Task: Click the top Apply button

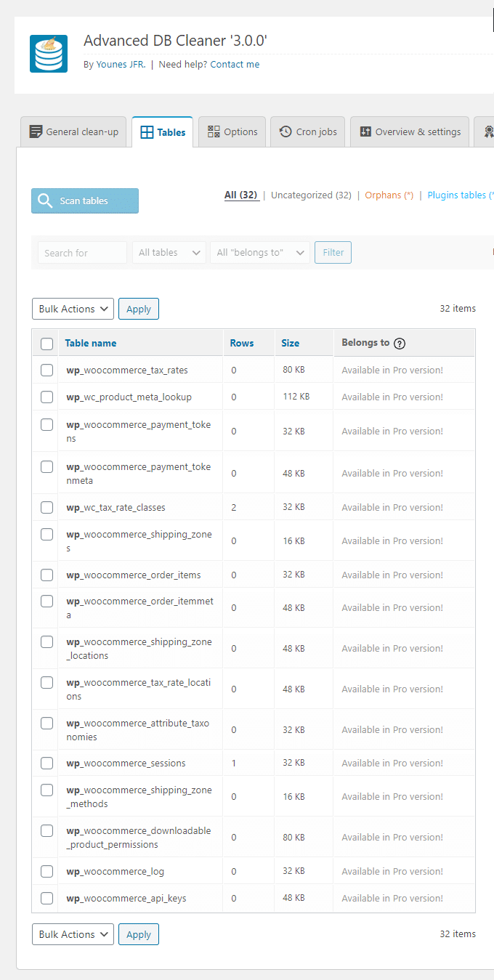Action: coord(139,309)
